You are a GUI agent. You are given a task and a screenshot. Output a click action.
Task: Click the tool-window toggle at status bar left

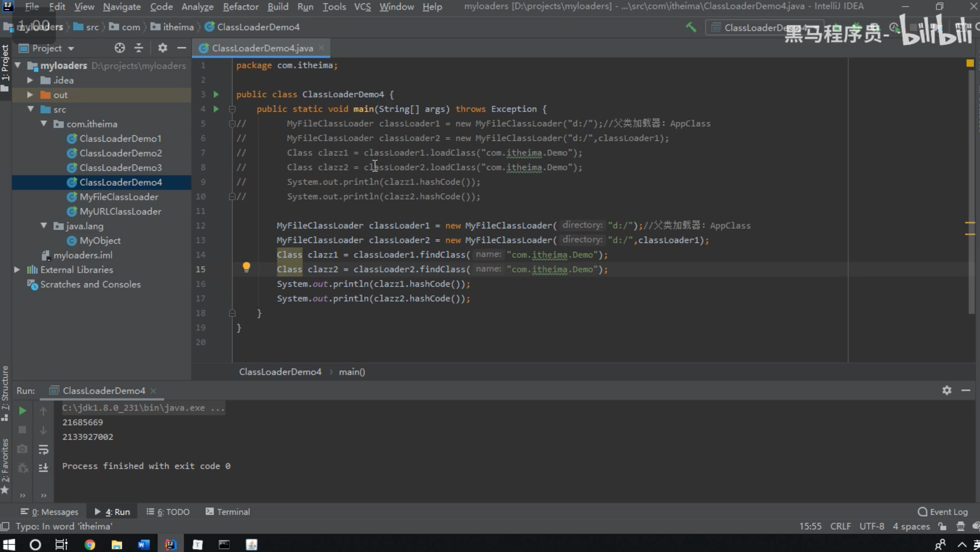(5, 526)
